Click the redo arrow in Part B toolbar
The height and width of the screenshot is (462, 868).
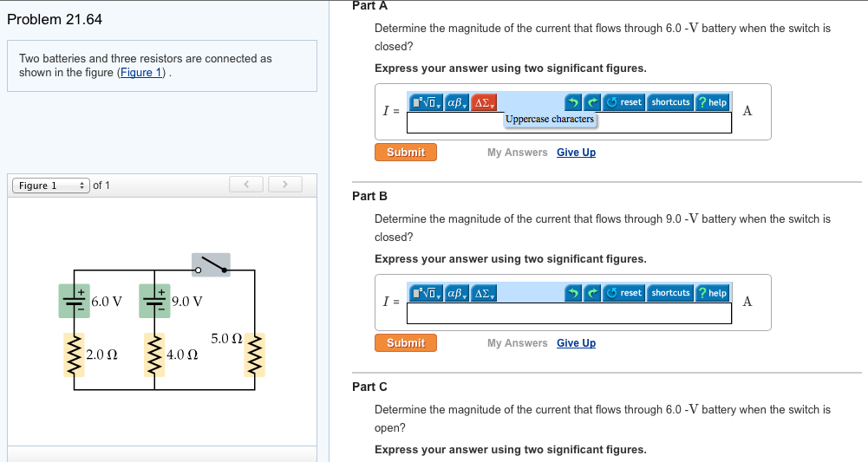(592, 293)
